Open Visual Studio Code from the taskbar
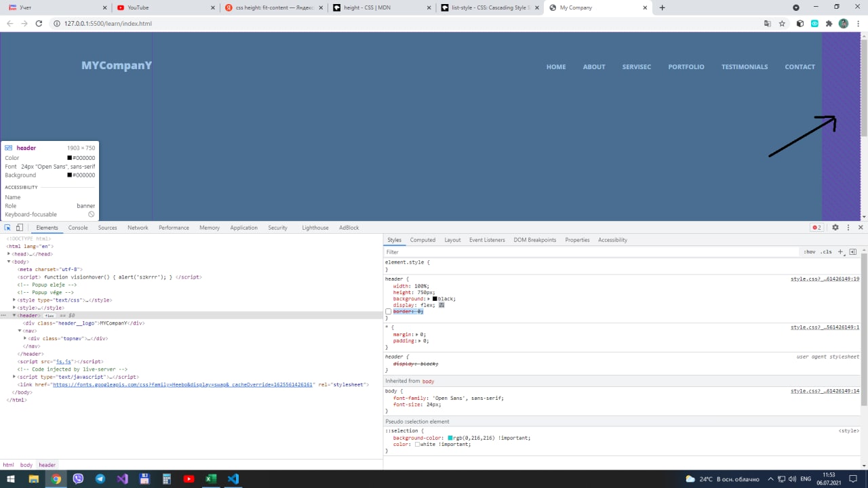The width and height of the screenshot is (868, 488). (x=233, y=479)
